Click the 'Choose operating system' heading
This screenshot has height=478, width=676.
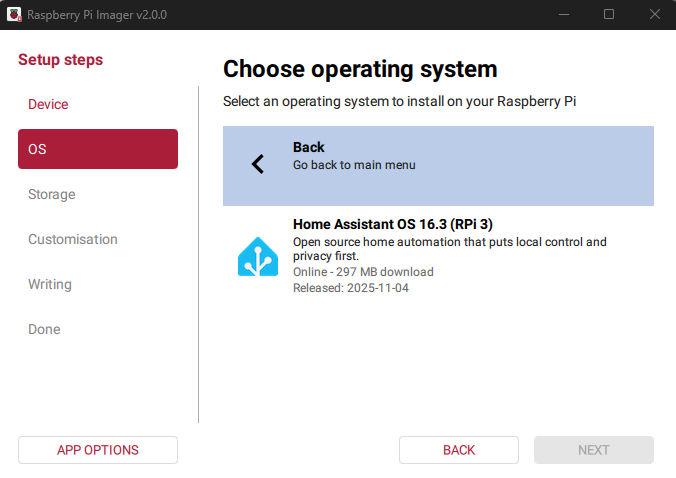tap(359, 69)
